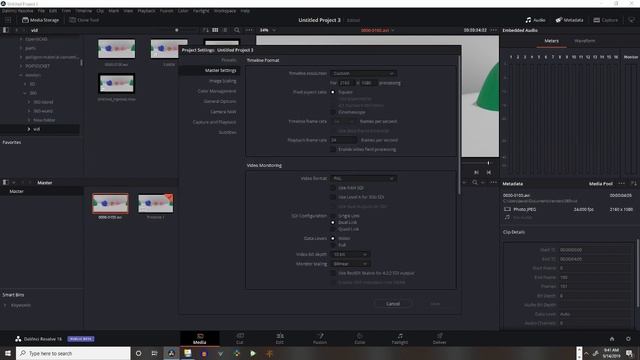Go to the Media page

(200, 339)
